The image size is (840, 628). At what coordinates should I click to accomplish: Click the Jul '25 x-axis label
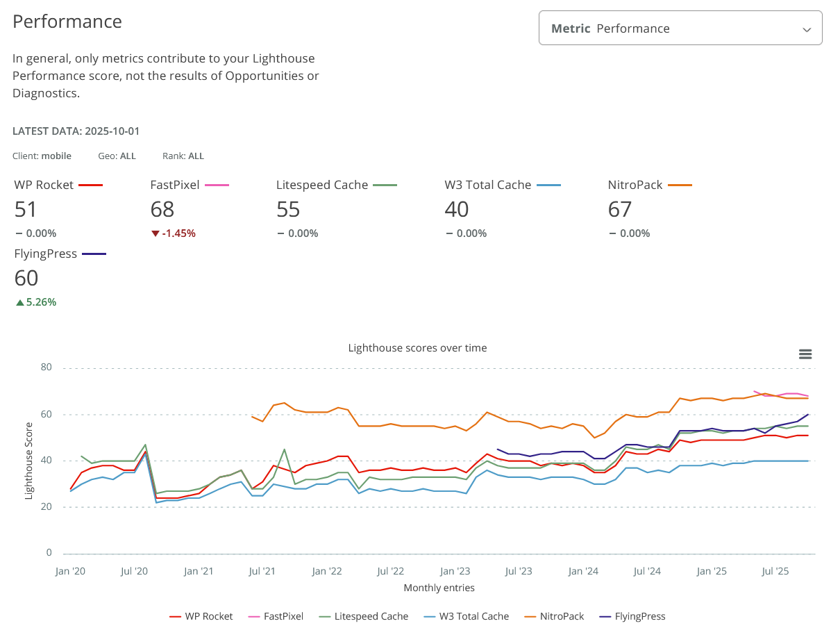click(775, 571)
